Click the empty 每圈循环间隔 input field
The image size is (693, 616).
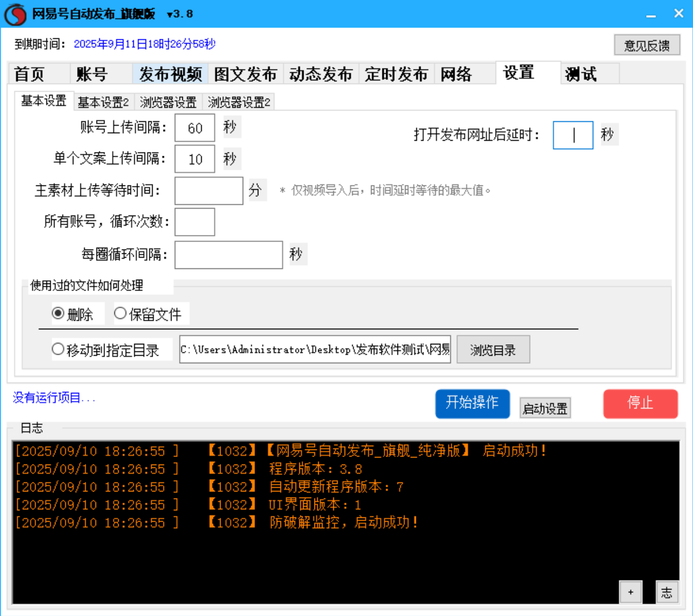point(228,254)
